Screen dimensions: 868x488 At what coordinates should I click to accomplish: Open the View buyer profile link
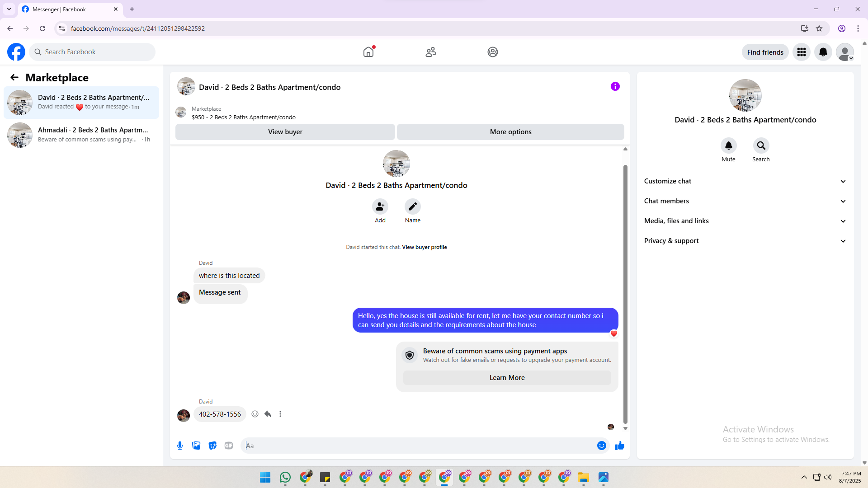click(425, 247)
